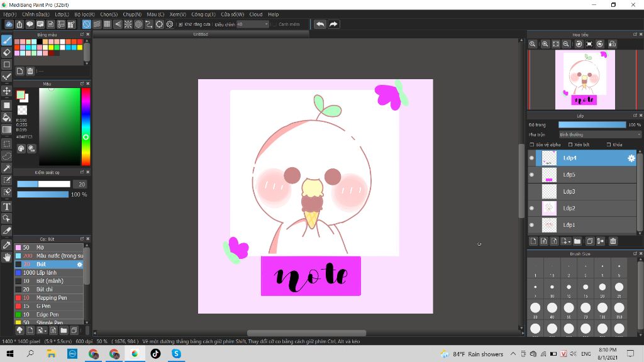Enable the Canh mềm checkbox
644x362 pixels.
point(274,25)
